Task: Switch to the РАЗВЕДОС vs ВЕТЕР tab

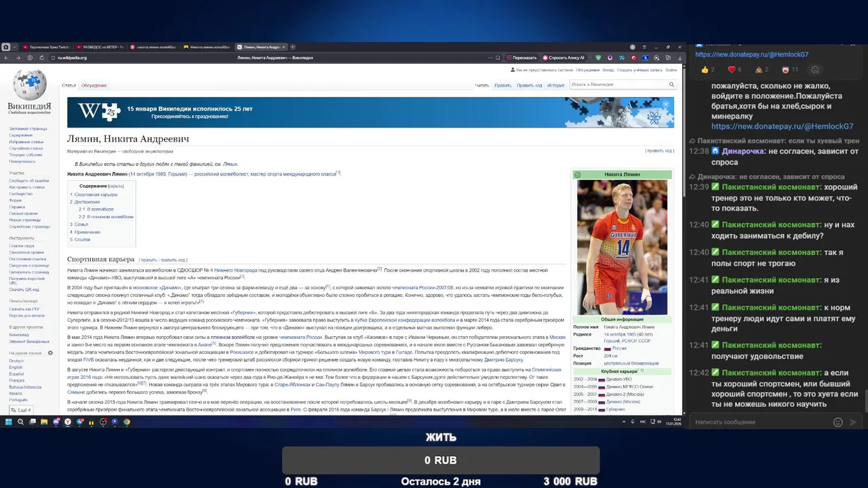Action: click(x=100, y=47)
